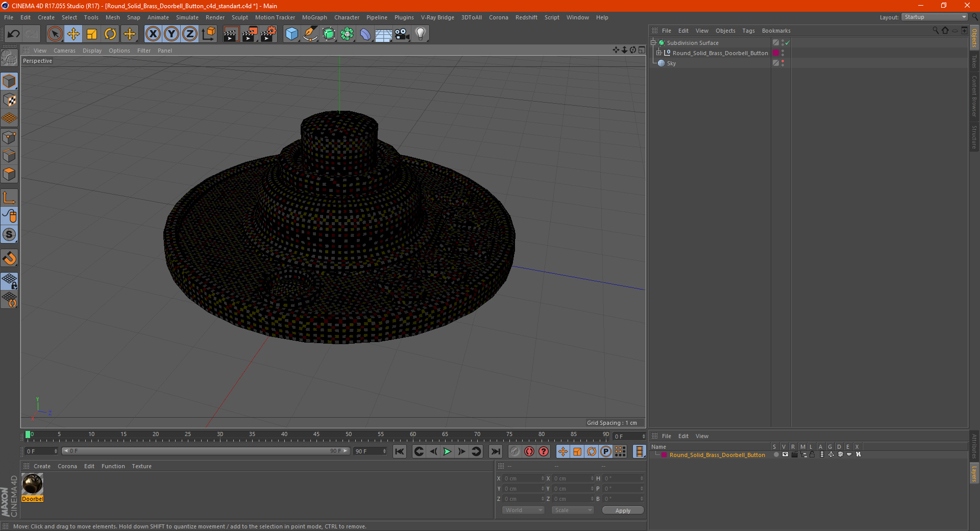The height and width of the screenshot is (531, 980).
Task: Open the Layout Startup dropdown
Action: [935, 17]
